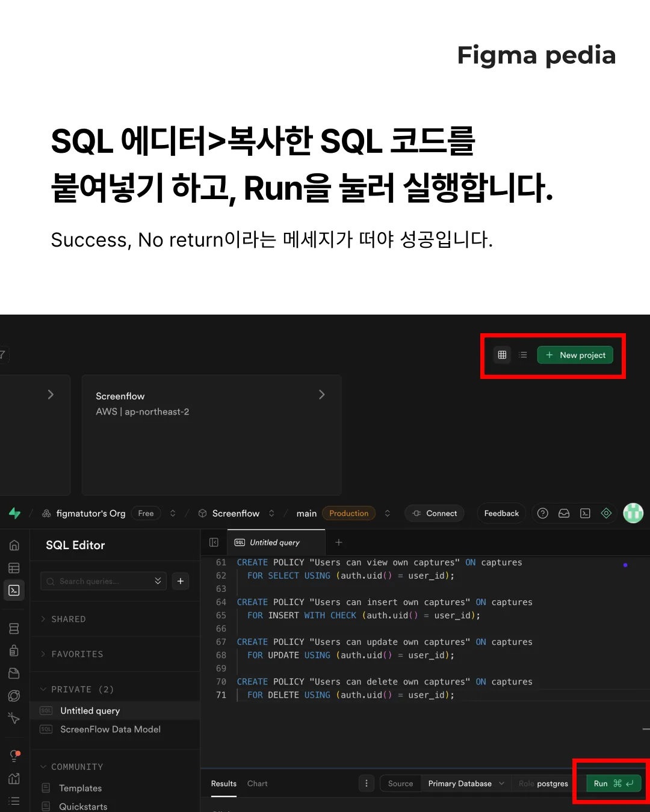Click the New project button

[575, 355]
